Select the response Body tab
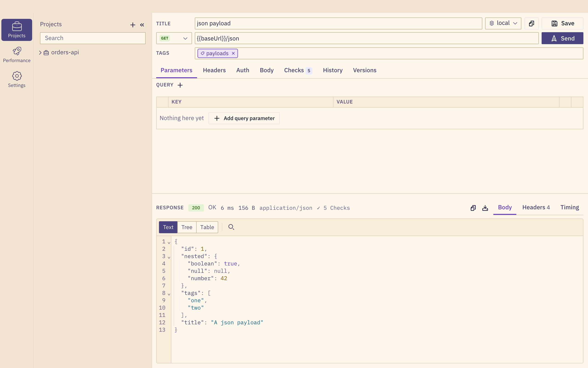Viewport: 588px width, 368px height. point(505,207)
